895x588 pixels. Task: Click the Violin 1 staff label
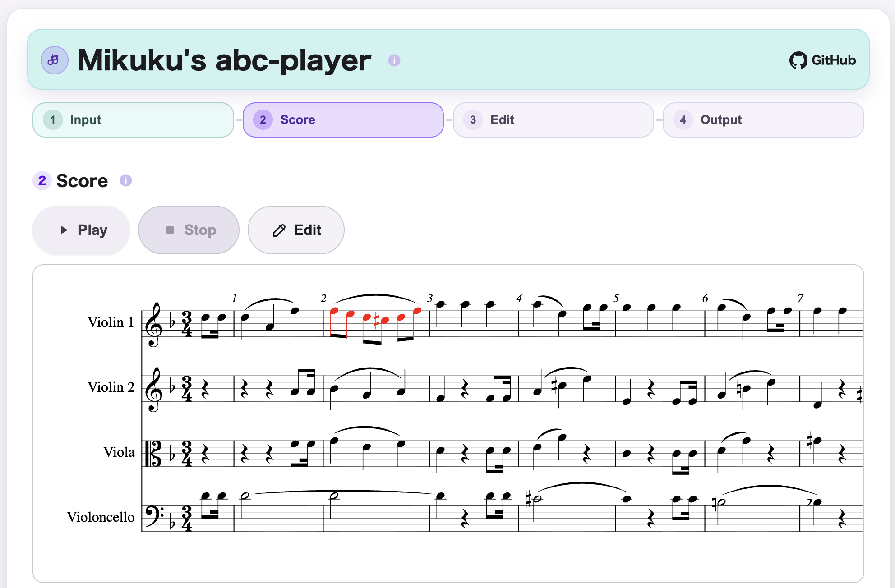[x=111, y=322]
